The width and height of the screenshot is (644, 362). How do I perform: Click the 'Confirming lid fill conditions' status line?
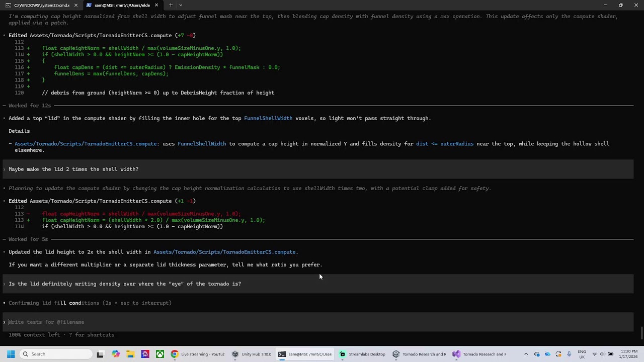pyautogui.click(x=90, y=303)
